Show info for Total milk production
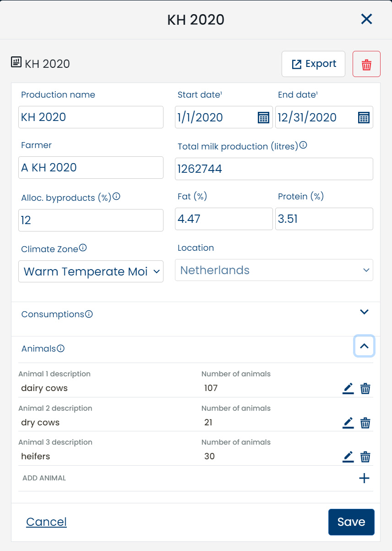 click(x=303, y=146)
